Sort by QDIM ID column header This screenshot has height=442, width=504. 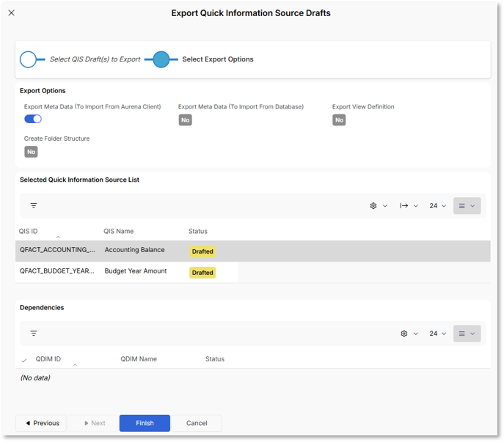coord(48,359)
